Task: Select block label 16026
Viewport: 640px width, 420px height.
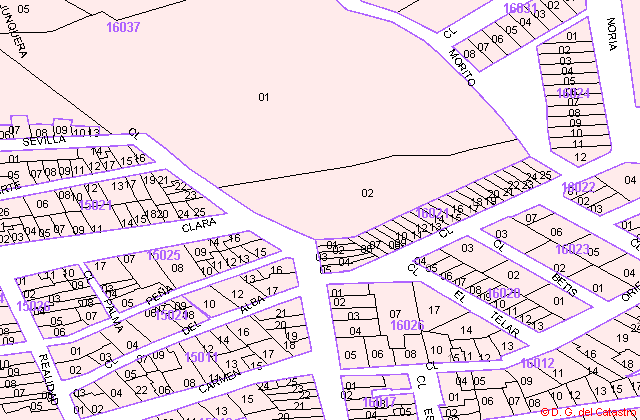Action: pos(407,325)
